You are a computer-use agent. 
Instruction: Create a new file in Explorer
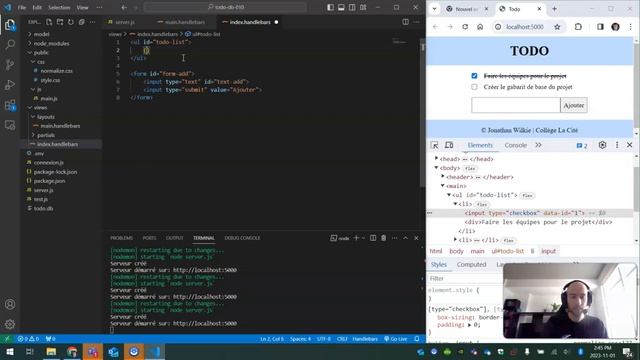[x=49, y=22]
